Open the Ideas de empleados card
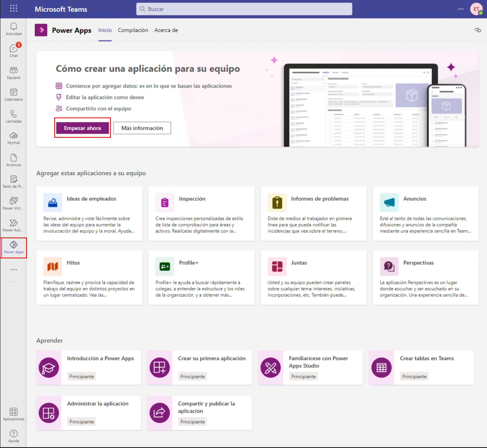Screen dimensions: 487x448 [x=89, y=213]
